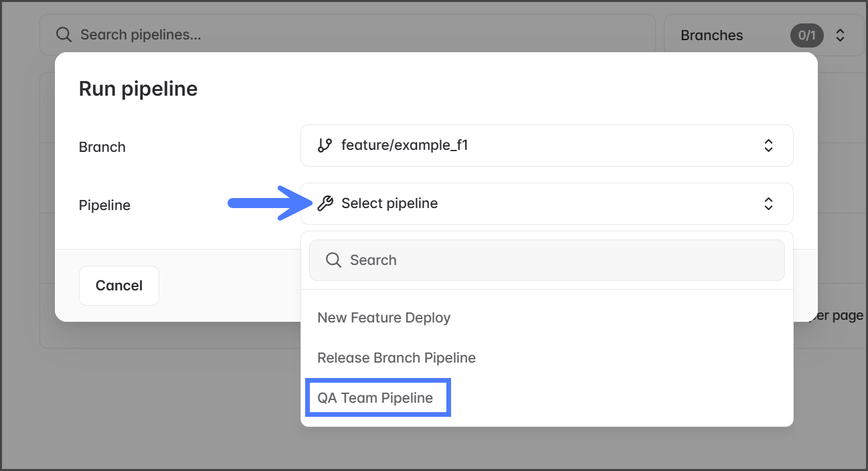Click the magnifier icon in the dropdown Search box
The image size is (868, 471).
pyautogui.click(x=333, y=260)
